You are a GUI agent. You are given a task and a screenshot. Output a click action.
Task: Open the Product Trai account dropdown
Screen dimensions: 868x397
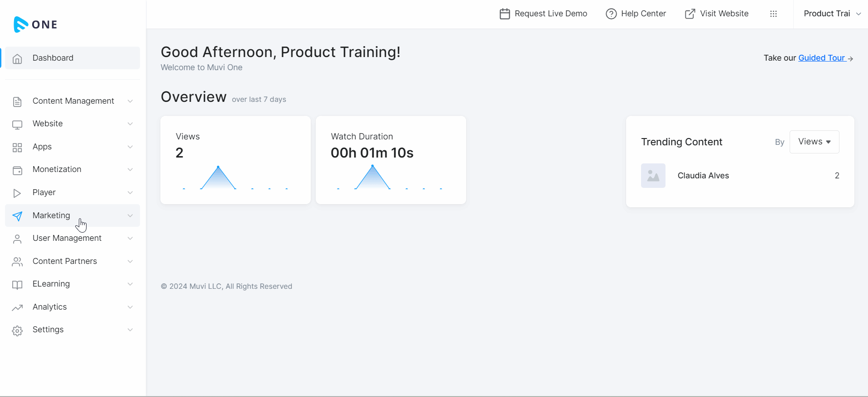point(833,14)
